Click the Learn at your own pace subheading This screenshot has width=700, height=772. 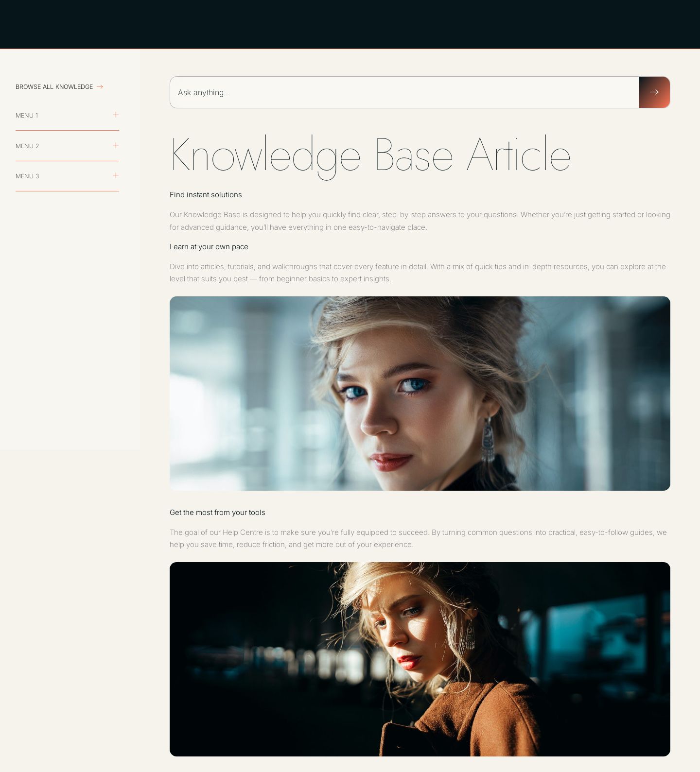[209, 247]
